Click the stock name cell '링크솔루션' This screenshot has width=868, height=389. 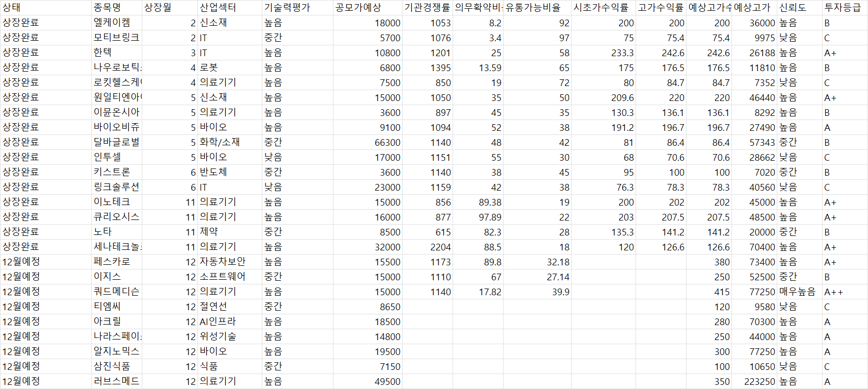[116, 187]
